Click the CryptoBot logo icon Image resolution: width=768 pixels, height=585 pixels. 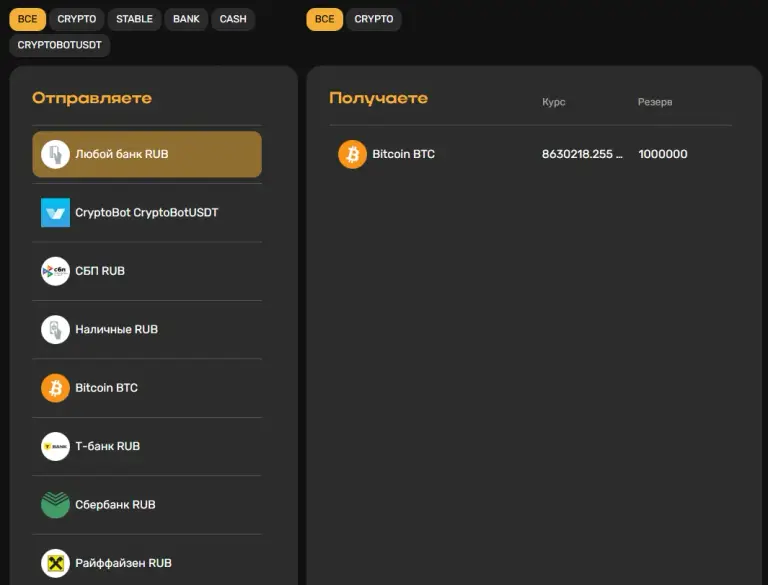[55, 213]
